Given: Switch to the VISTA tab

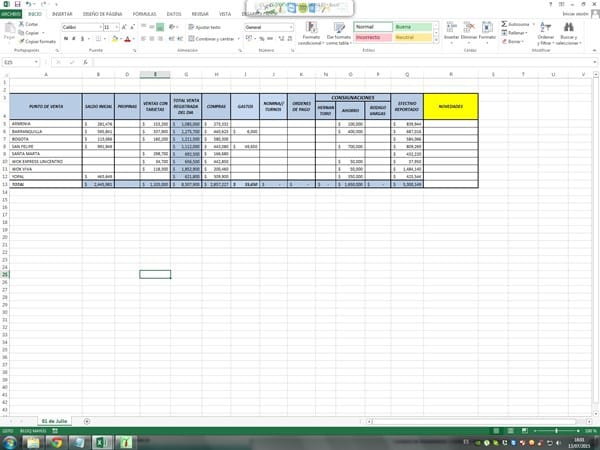Looking at the screenshot, I should (x=225, y=14).
